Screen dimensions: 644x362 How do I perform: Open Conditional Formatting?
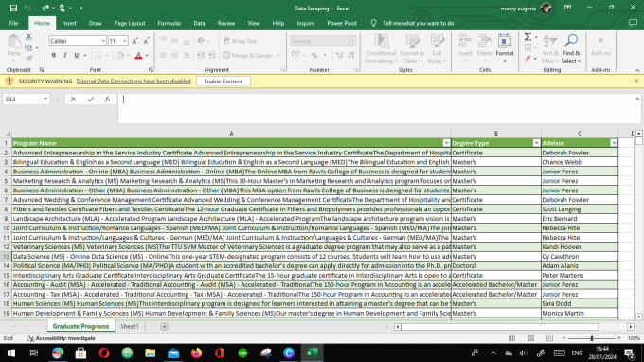pyautogui.click(x=381, y=48)
